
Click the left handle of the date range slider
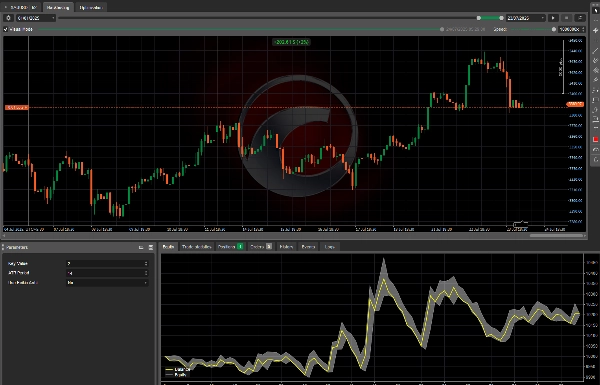pyautogui.click(x=479, y=18)
